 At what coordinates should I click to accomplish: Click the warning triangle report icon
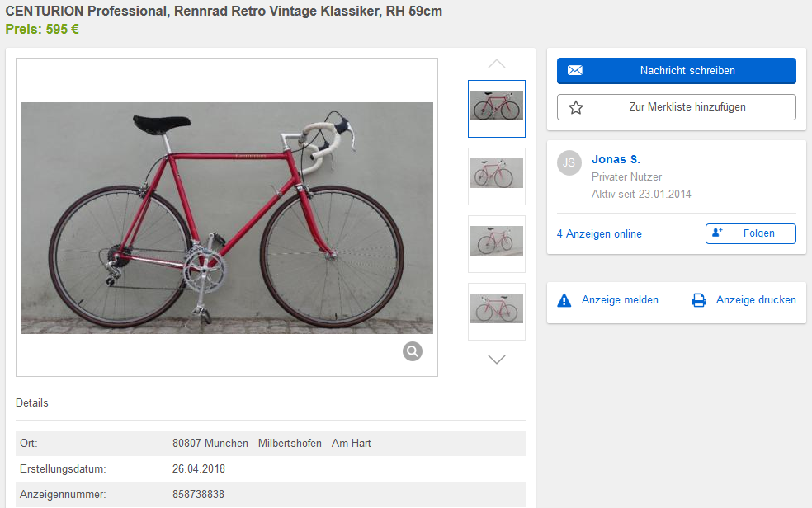coord(564,300)
